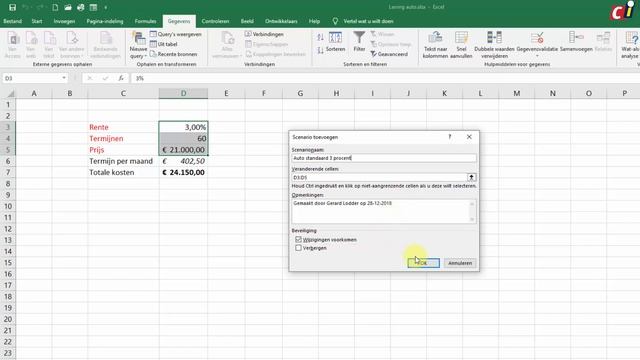Click the Rente label cell
This screenshot has width=640, height=360.
[x=123, y=127]
